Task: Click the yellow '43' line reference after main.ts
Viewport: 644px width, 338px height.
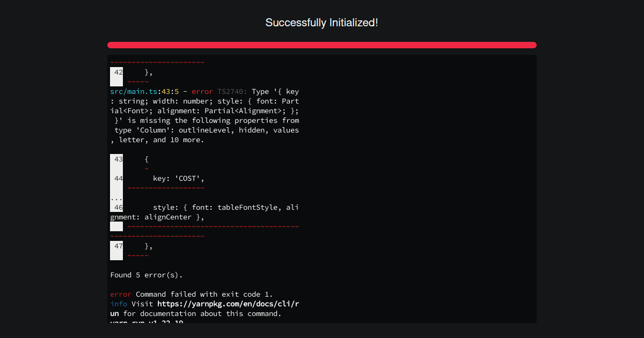Action: coord(166,92)
